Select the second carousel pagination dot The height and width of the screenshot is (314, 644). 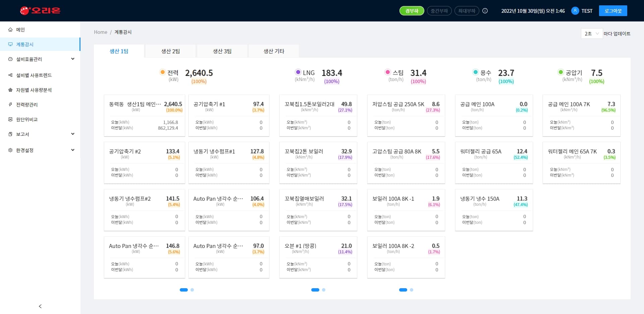point(192,290)
